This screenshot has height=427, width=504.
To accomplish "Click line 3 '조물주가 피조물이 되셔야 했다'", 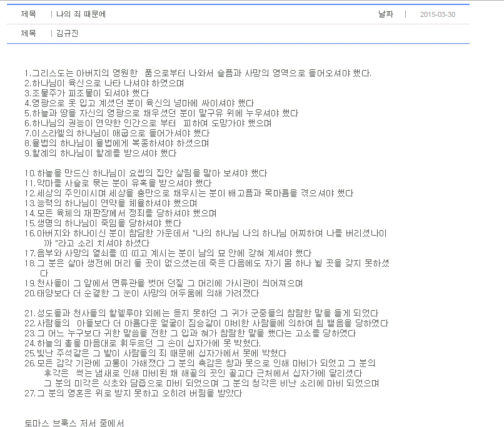I will (87, 93).
